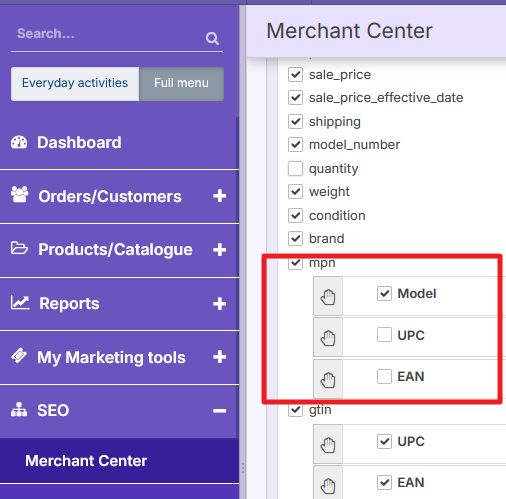Click the shipping label text
This screenshot has width=506, height=499.
tap(335, 122)
